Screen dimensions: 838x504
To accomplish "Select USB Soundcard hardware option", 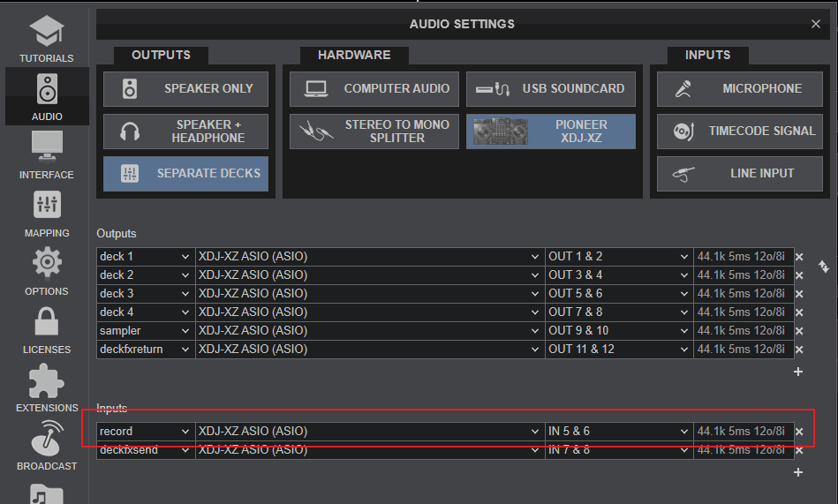I will click(x=550, y=89).
